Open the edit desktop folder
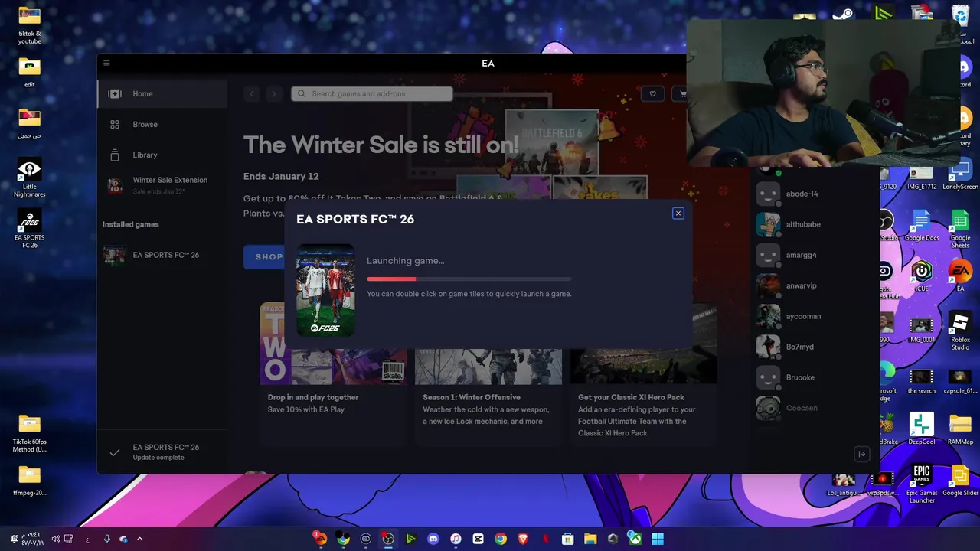The height and width of the screenshot is (551, 980). [x=29, y=73]
